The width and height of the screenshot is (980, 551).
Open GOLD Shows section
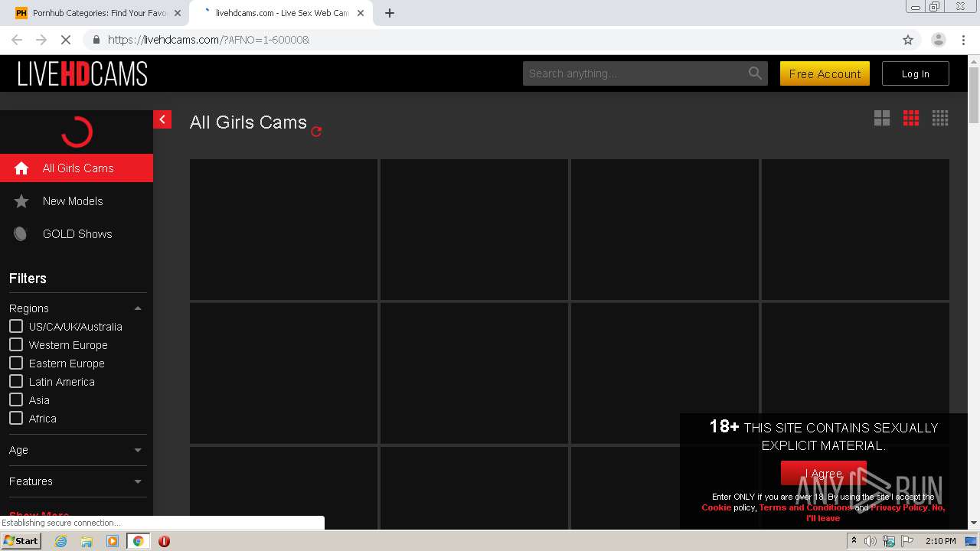(77, 234)
